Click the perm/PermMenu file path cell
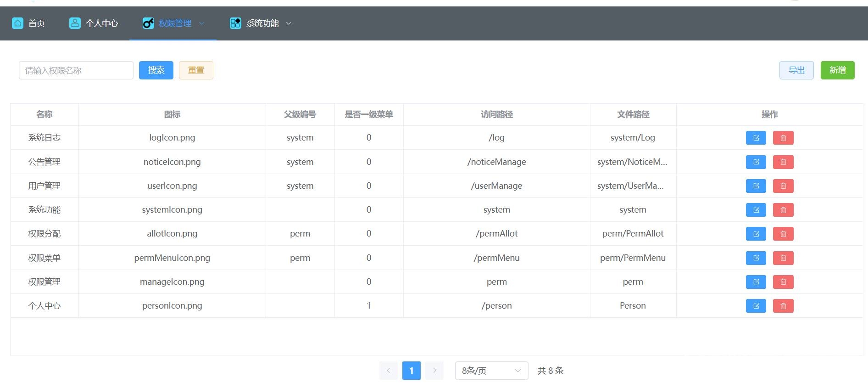The height and width of the screenshot is (383, 868). (x=633, y=258)
